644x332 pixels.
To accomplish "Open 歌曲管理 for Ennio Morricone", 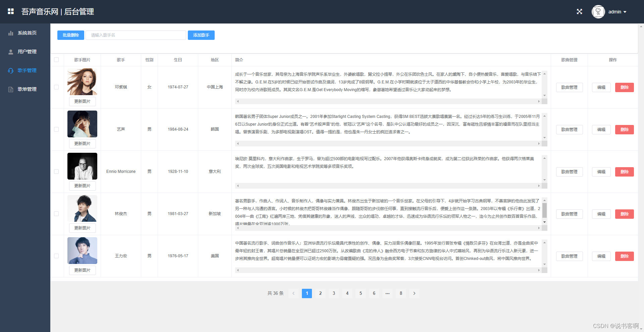I will (x=570, y=172).
